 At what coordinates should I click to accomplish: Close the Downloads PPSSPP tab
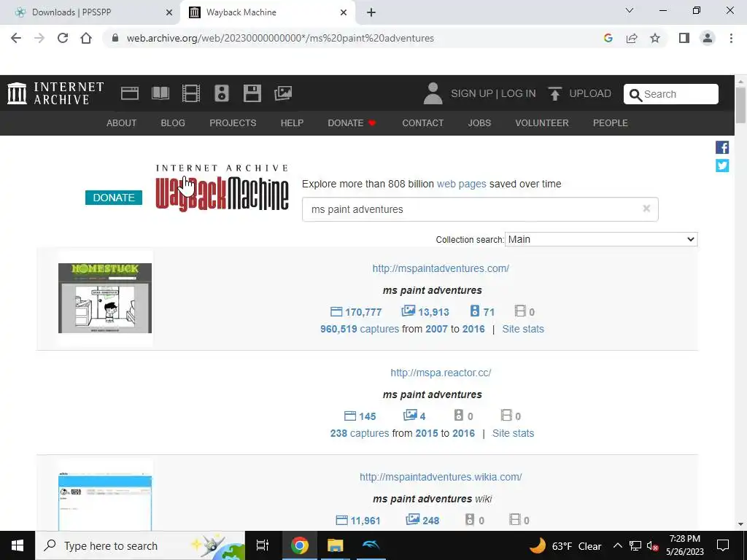[x=169, y=12]
